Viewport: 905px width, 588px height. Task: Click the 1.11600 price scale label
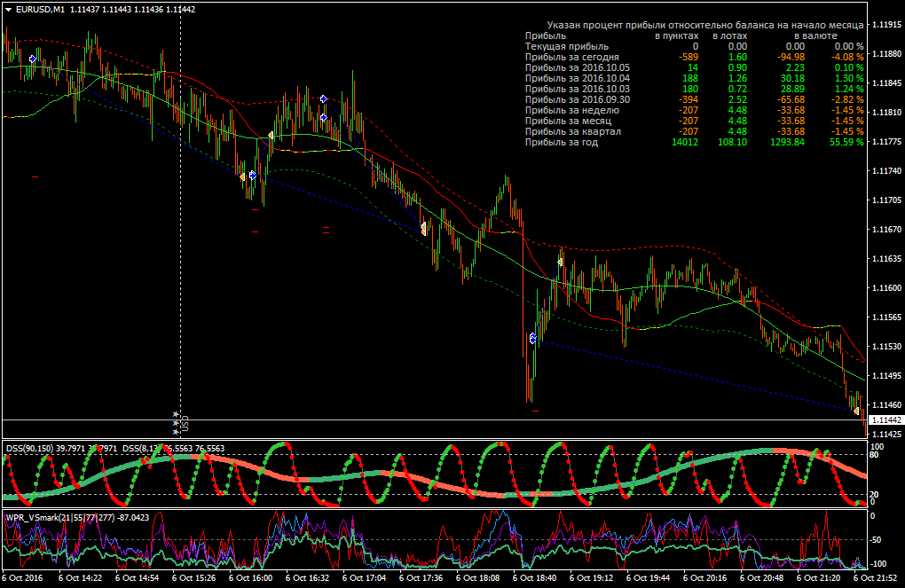(886, 287)
